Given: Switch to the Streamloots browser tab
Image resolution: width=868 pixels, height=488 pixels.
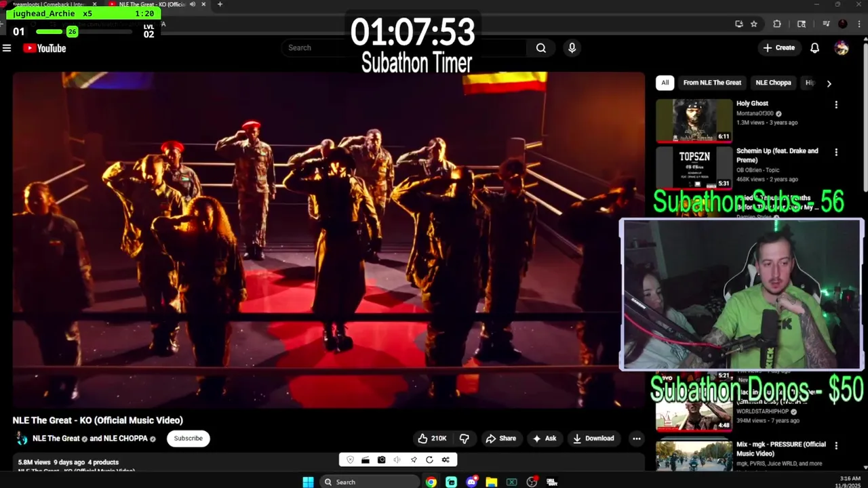Looking at the screenshot, I should [x=51, y=4].
